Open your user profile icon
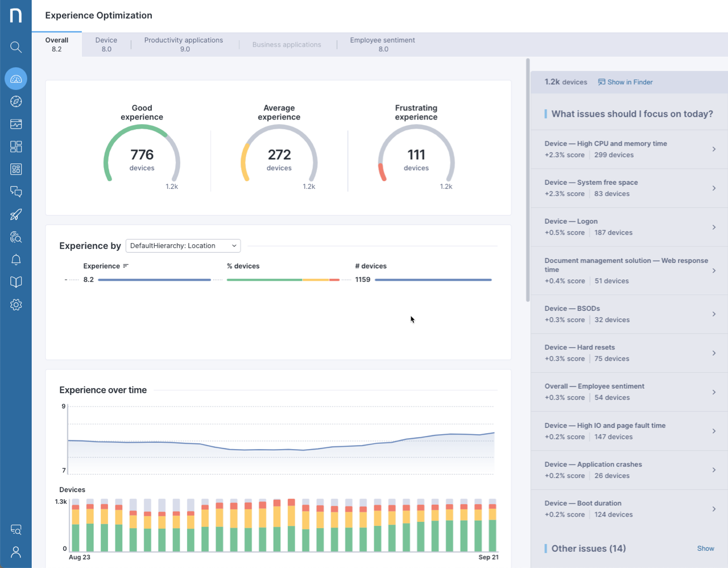Screen dimensions: 728x568 [15, 552]
